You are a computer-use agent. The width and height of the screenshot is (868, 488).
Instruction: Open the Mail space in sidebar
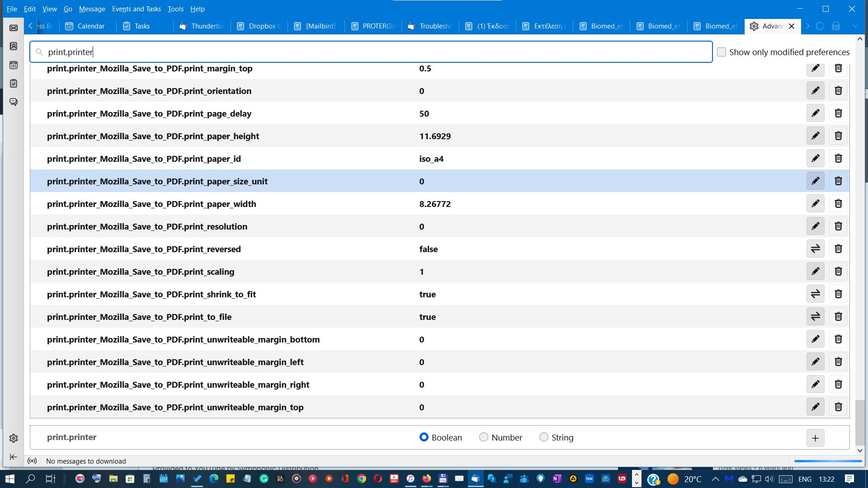tap(14, 28)
